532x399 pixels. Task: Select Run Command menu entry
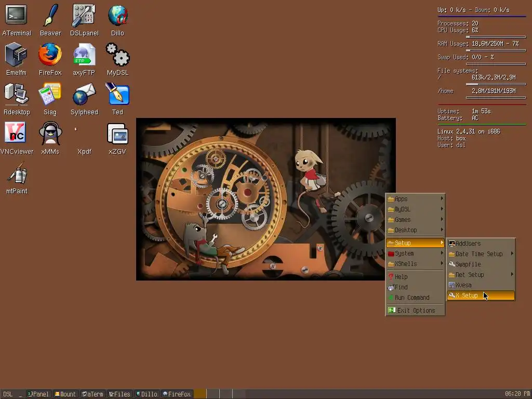(415, 298)
